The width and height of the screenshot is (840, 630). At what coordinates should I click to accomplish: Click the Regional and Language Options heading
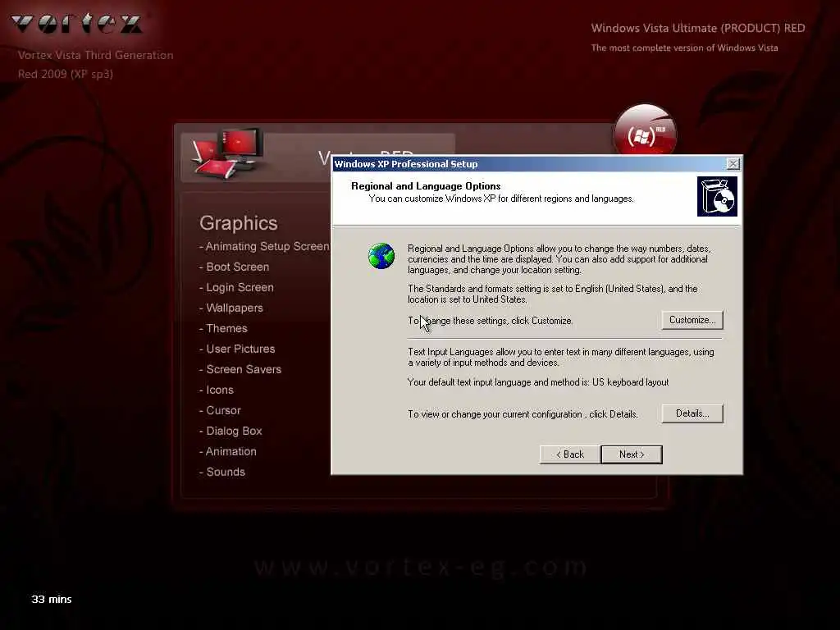point(426,186)
